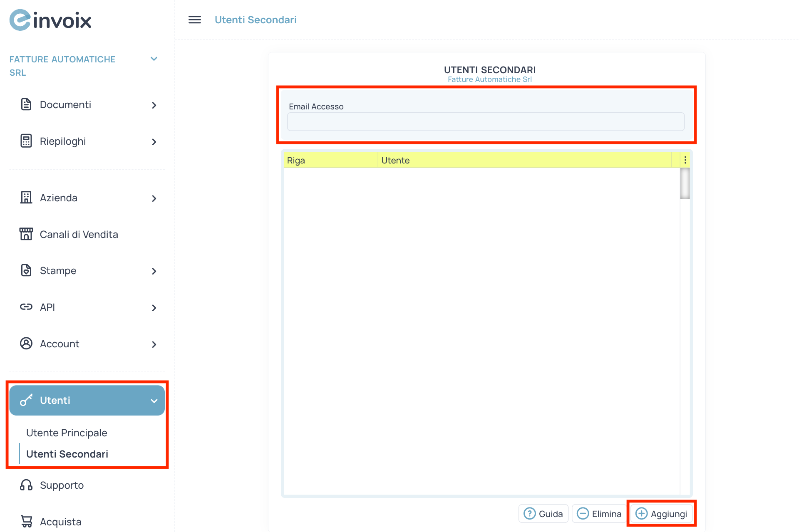Select Utenti Secondari menu item
This screenshot has height=532, width=799.
click(67, 454)
